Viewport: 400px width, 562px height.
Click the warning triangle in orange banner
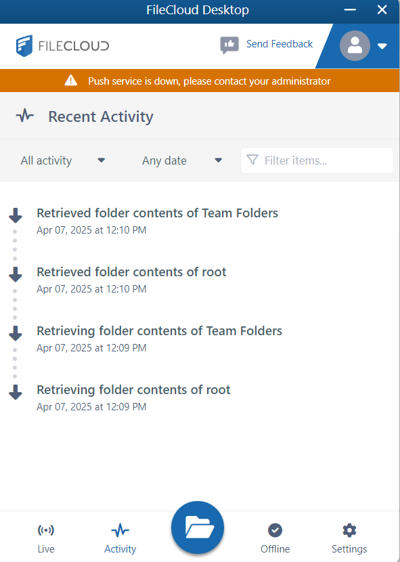71,80
